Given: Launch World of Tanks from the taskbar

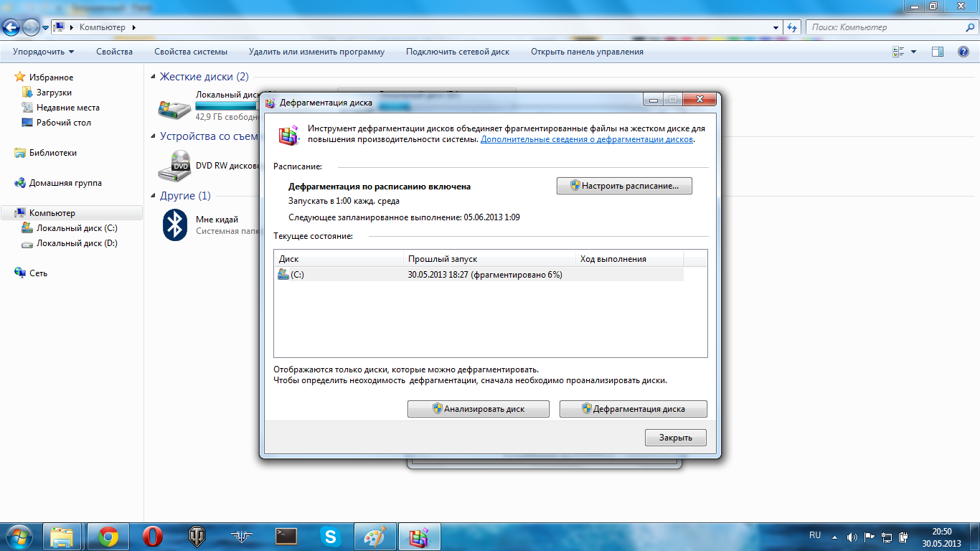Looking at the screenshot, I should [197, 537].
